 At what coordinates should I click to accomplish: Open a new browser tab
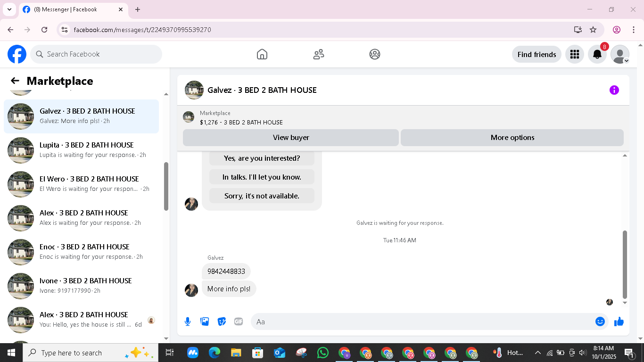pos(138,9)
